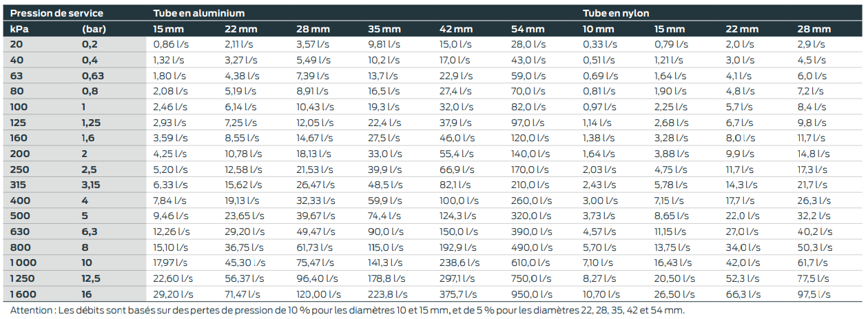The width and height of the screenshot is (868, 319).
Task: Select the 0,86 l/s cell
Action: tap(169, 43)
